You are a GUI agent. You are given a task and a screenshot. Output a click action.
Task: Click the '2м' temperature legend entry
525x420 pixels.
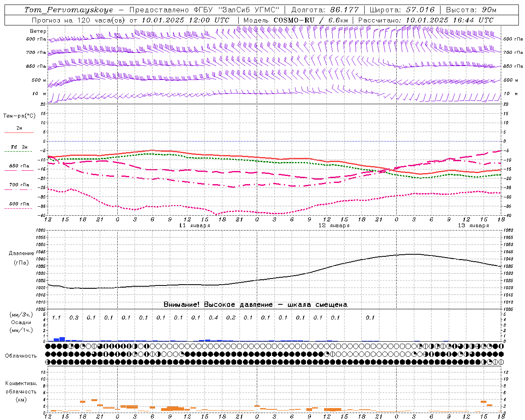[19, 128]
